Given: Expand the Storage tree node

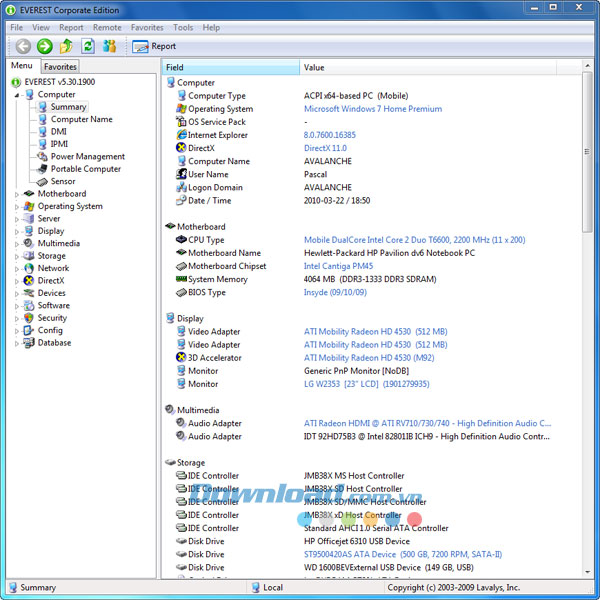Looking at the screenshot, I should 16,256.
